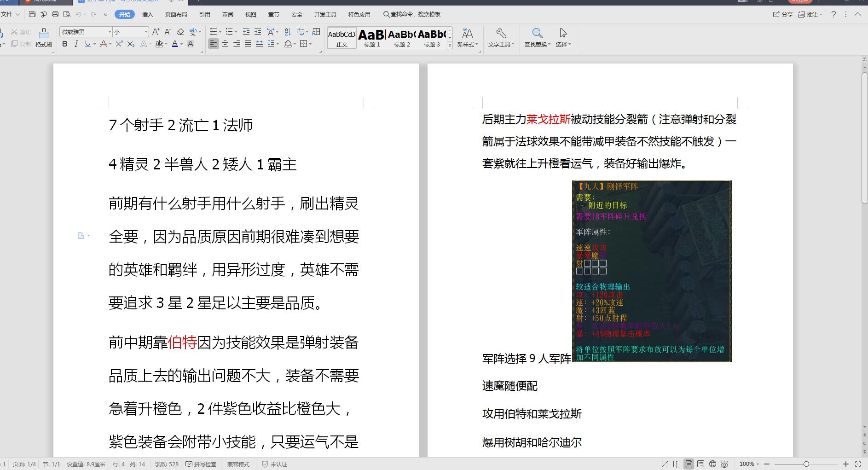Toggle Italic formatting
The height and width of the screenshot is (470, 868).
coord(76,44)
